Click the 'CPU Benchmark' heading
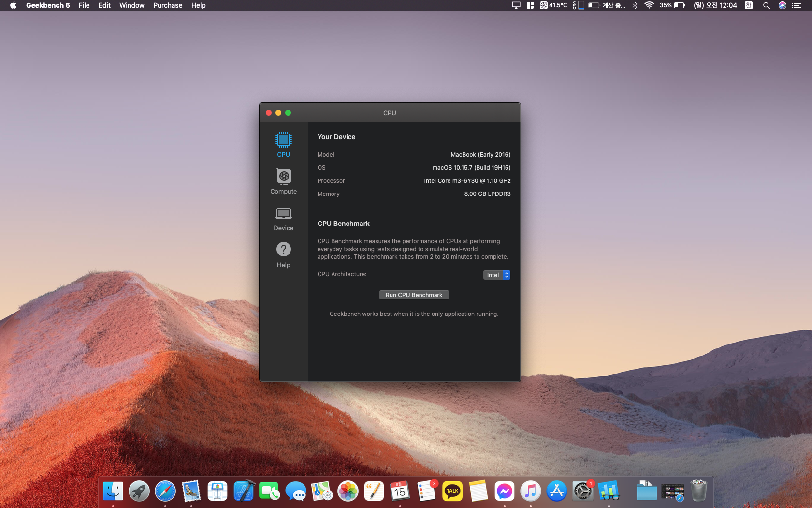 click(343, 224)
